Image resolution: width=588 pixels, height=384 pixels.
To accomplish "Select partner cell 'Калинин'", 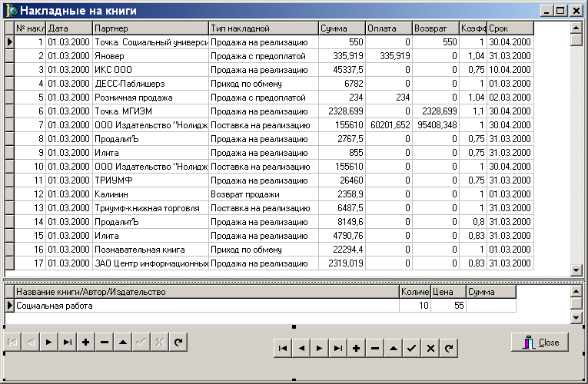I will coord(151,194).
